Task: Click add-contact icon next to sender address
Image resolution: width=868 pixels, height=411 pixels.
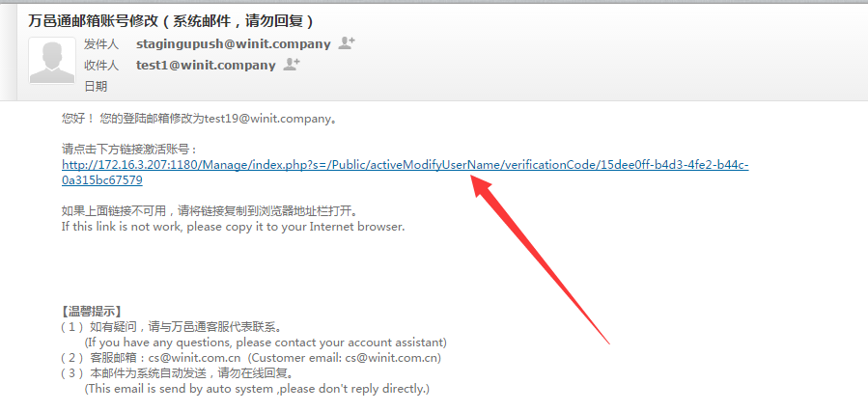Action: [347, 43]
